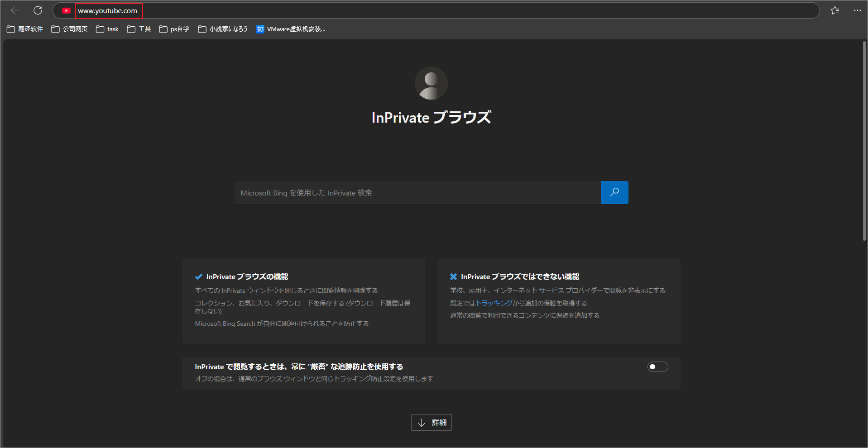Click the blue Bing search button
This screenshot has height=448, width=868.
pyautogui.click(x=614, y=192)
